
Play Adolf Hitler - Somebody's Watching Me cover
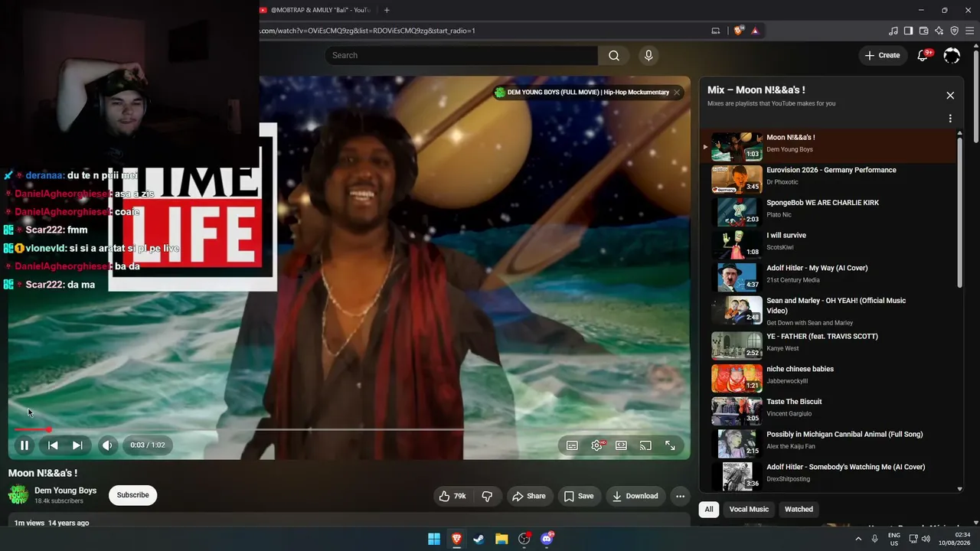[831, 476]
